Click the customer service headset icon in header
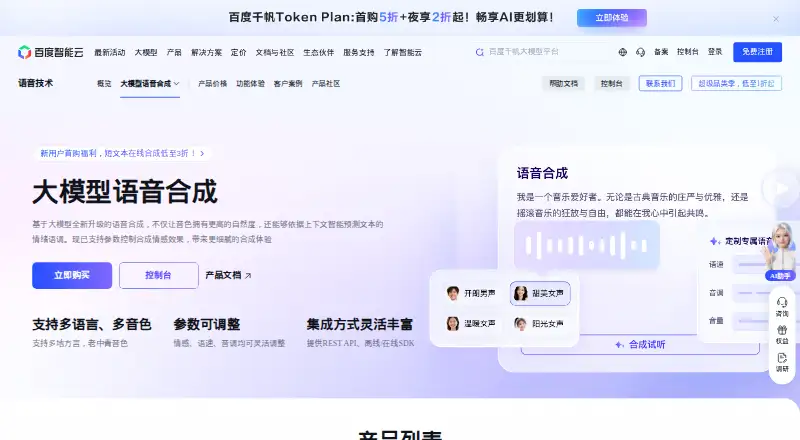Image resolution: width=800 pixels, height=440 pixels. [x=640, y=52]
